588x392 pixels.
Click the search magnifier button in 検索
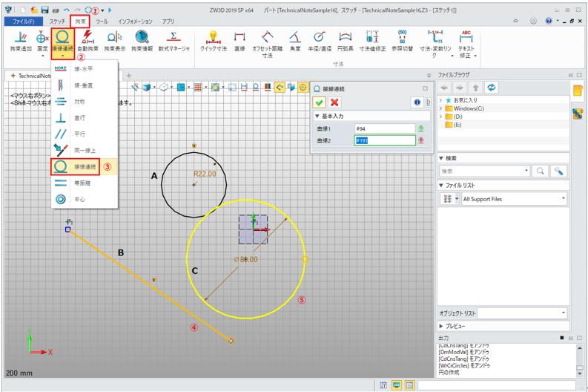[x=540, y=171]
